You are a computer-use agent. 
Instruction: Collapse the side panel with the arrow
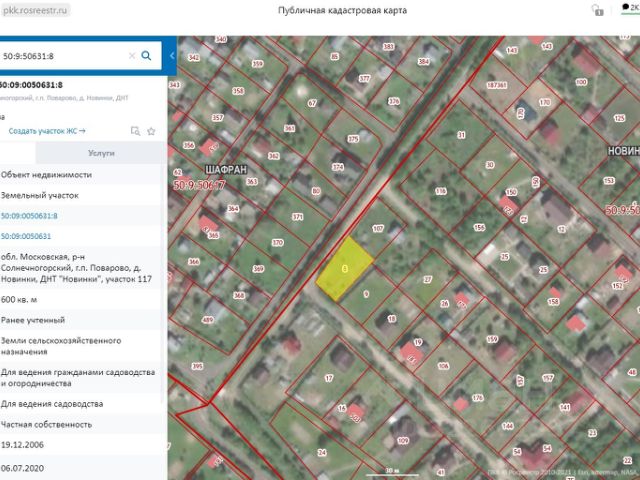172,56
